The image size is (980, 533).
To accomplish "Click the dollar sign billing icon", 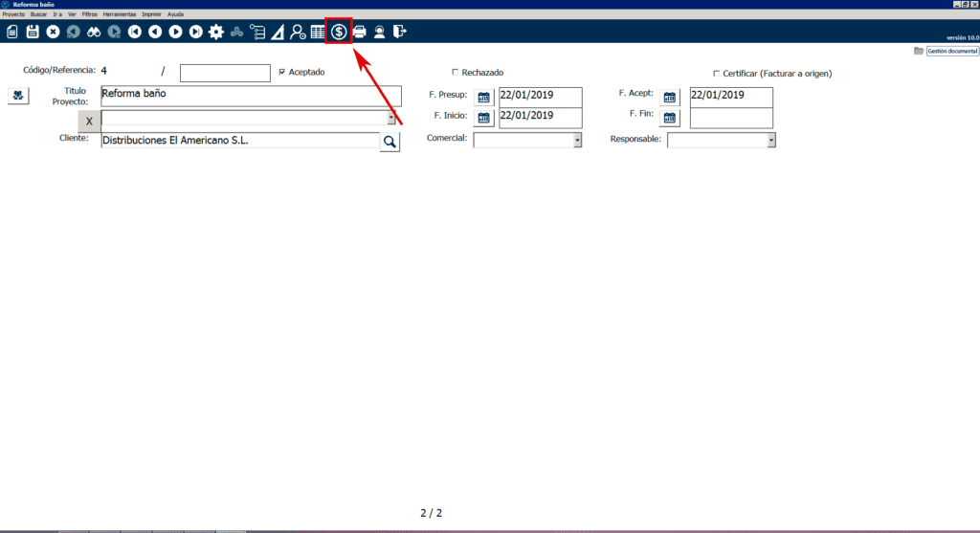I will (339, 32).
